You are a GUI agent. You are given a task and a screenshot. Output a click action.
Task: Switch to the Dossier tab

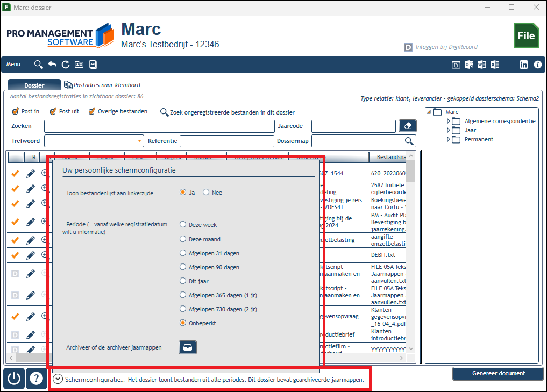pyautogui.click(x=34, y=85)
